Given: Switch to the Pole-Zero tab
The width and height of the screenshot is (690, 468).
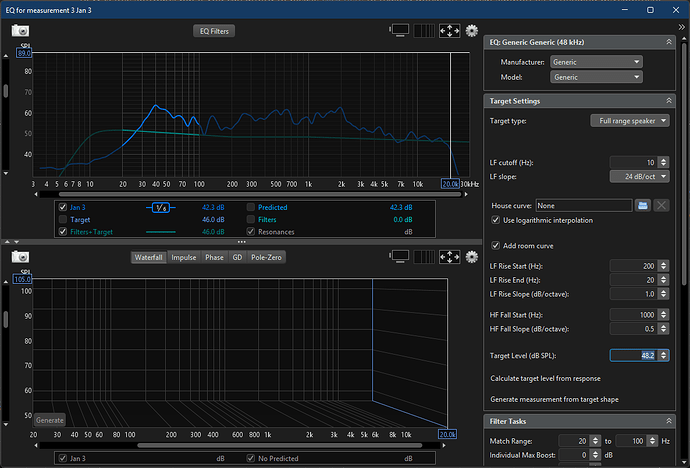Looking at the screenshot, I should point(268,257).
